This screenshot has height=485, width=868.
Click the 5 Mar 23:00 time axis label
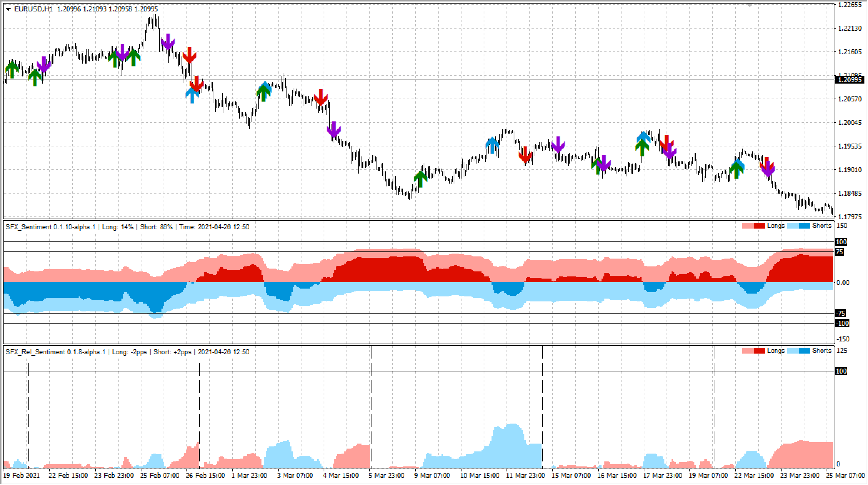[386, 476]
